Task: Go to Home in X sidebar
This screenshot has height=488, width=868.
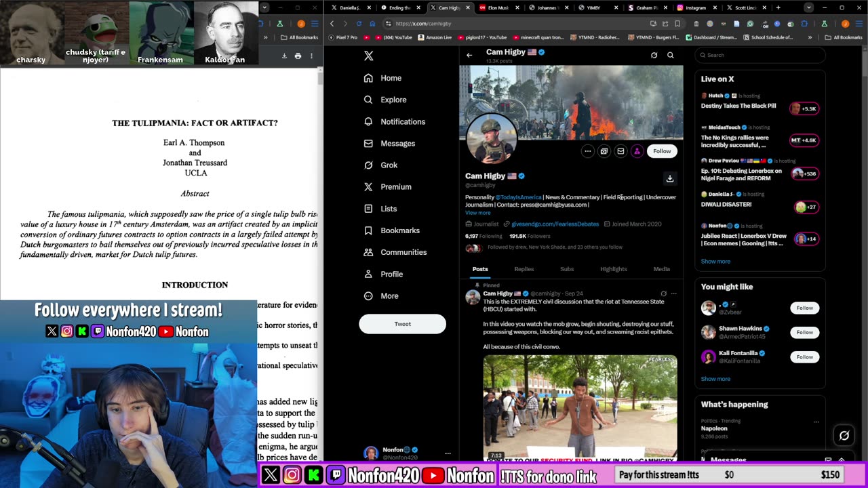Action: click(382, 78)
